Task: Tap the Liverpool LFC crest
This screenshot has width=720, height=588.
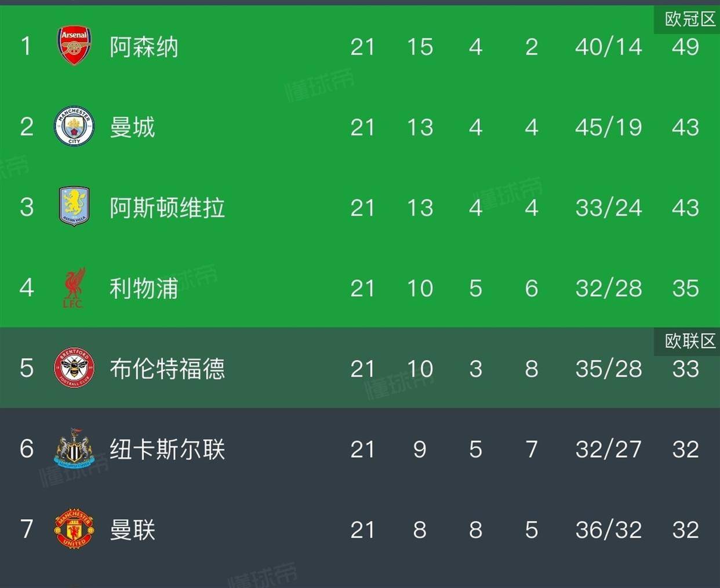Action: tap(74, 287)
